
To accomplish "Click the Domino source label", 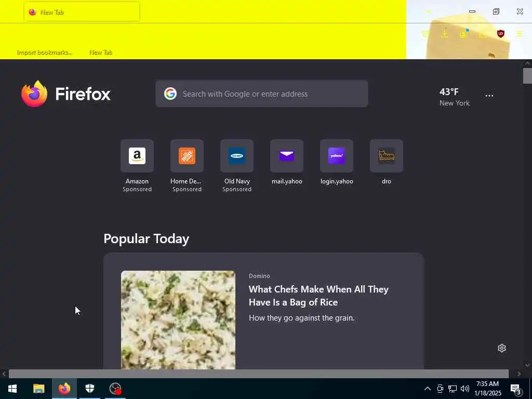I will coord(259,276).
